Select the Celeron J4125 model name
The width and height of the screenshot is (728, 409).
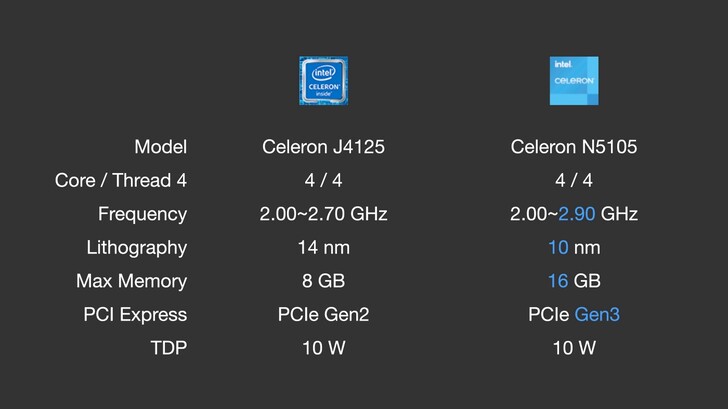[323, 147]
